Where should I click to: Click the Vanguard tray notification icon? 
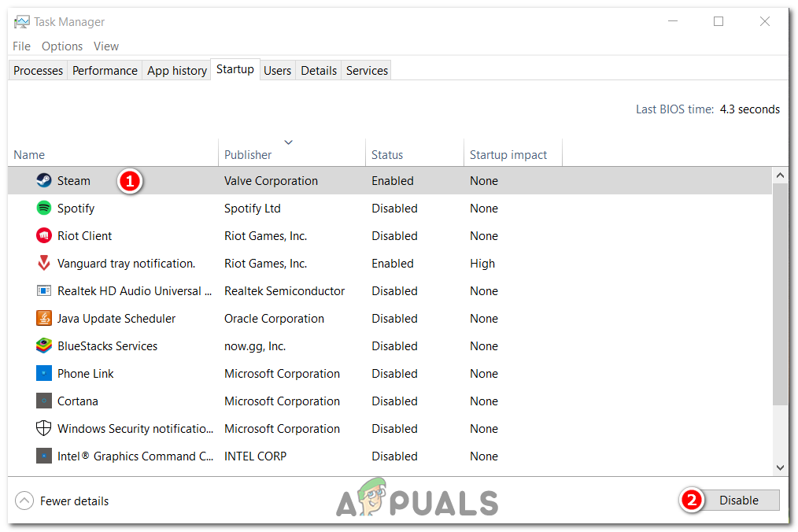click(44, 263)
